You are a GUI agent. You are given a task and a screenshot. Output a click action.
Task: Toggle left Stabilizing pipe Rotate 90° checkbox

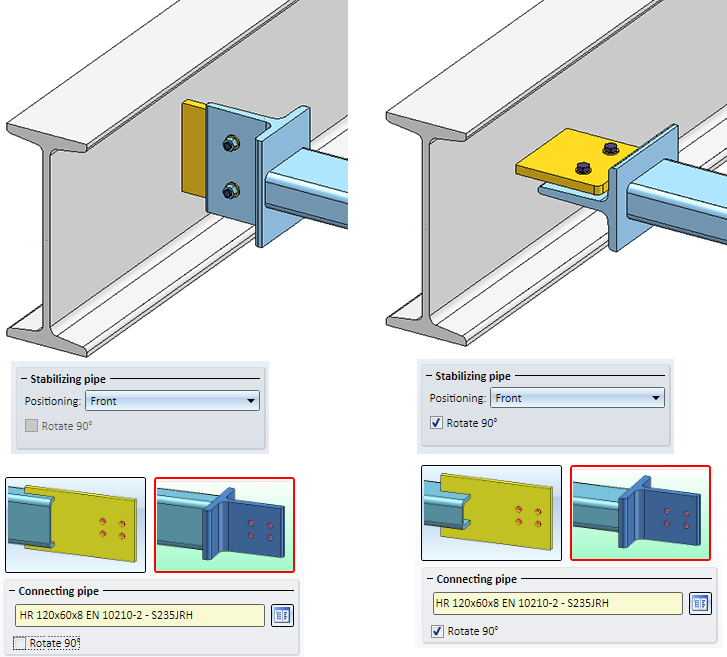pyautogui.click(x=32, y=426)
